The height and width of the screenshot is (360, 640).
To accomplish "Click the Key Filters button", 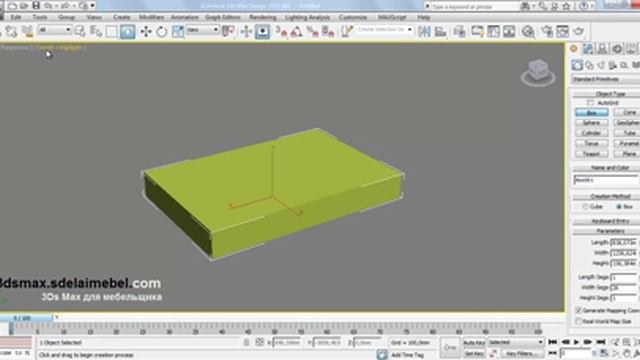I will coord(522,353).
